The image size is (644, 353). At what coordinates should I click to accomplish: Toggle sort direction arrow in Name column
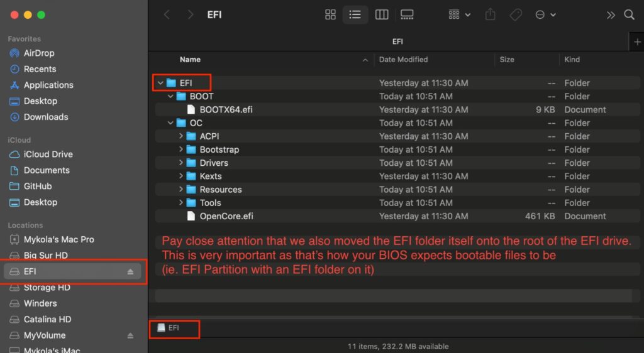pos(365,60)
